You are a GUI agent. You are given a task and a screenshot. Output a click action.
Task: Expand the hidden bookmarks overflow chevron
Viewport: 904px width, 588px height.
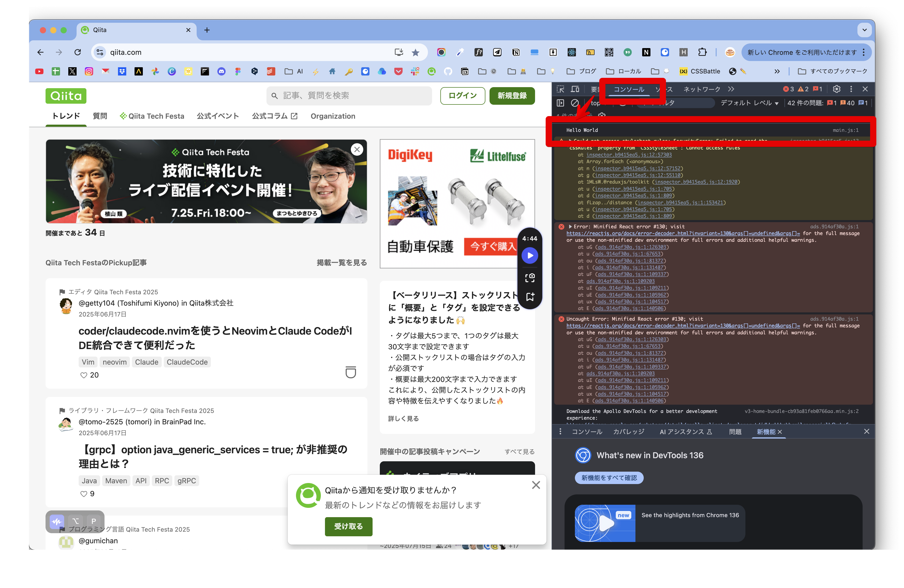(777, 71)
